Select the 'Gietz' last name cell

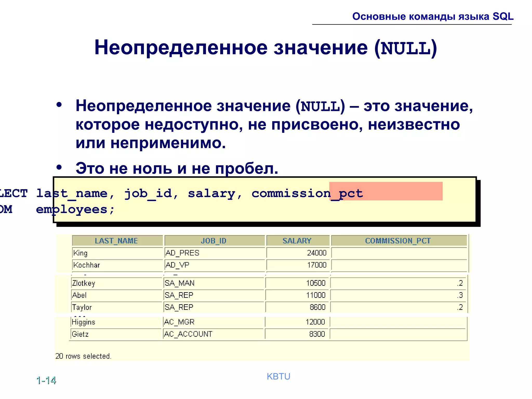click(116, 334)
